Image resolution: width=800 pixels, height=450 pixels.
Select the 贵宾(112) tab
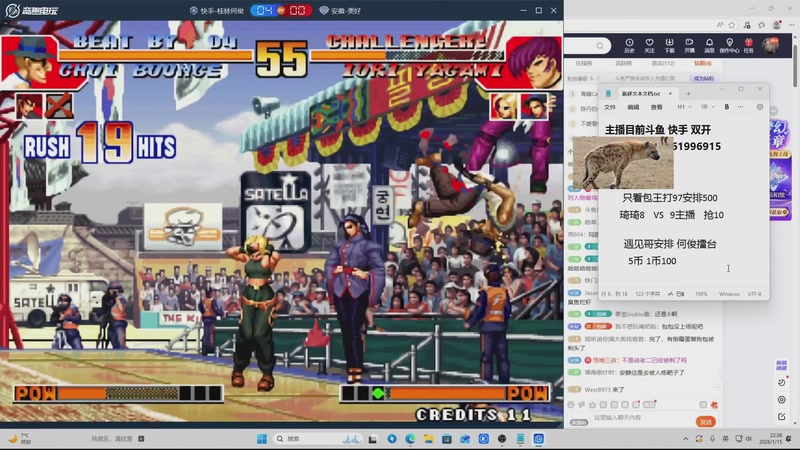[663, 63]
